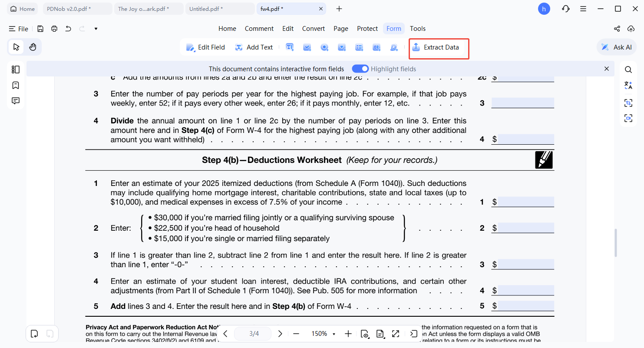
Task: Add a text field to the form
Action: click(x=290, y=47)
